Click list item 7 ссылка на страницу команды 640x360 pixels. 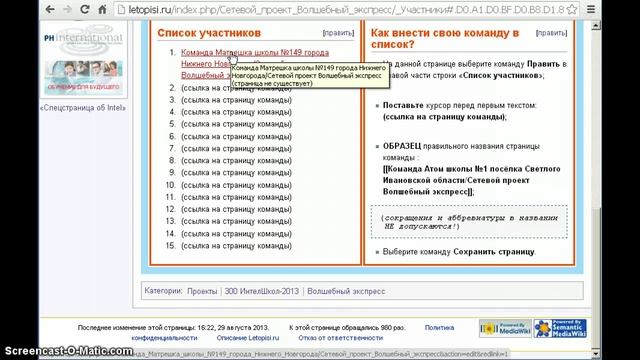(x=236, y=149)
